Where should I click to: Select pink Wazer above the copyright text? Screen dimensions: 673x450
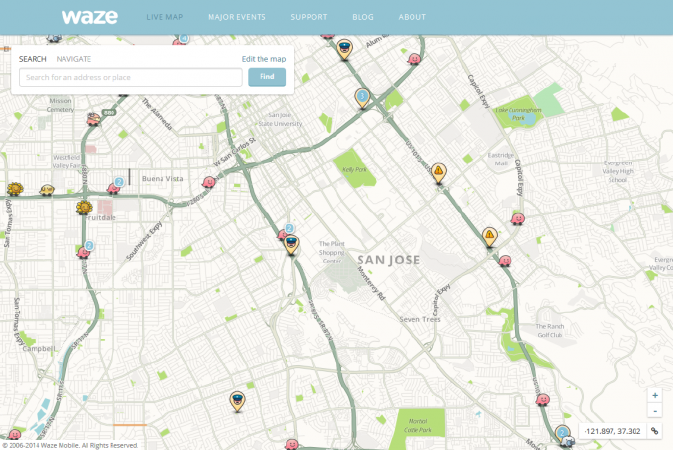[15, 434]
